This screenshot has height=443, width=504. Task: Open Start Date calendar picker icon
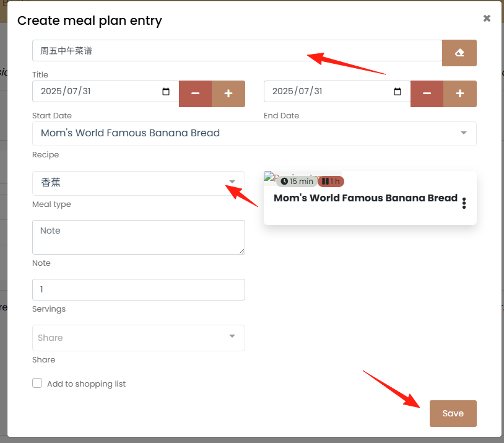point(166,91)
